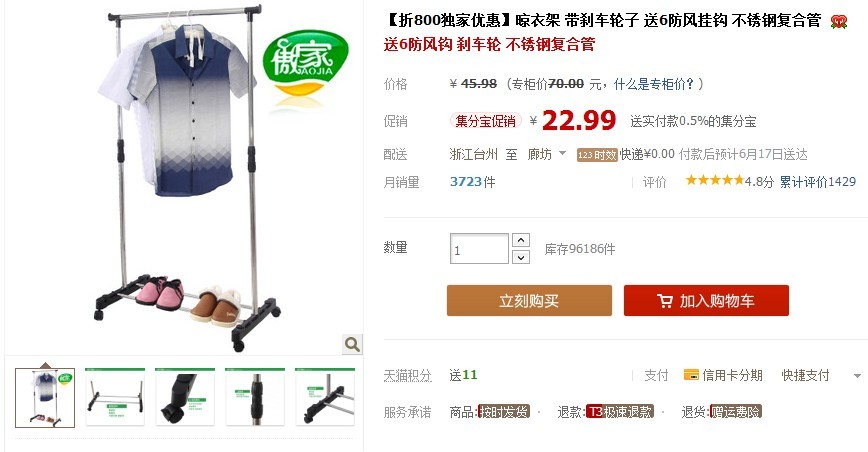Click the 按时发货 service badge
This screenshot has height=452, width=868.
click(x=504, y=412)
